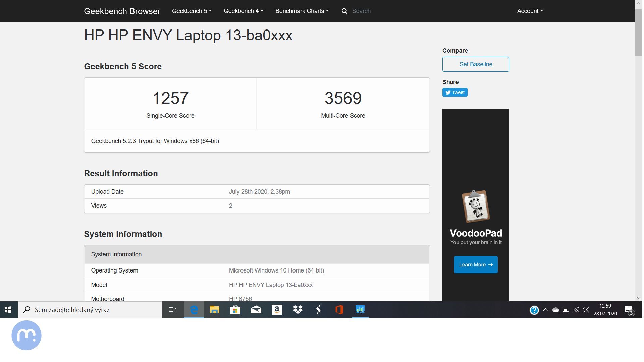The height and width of the screenshot is (362, 644).
Task: Click the search magnifier in the navigation bar
Action: pyautogui.click(x=344, y=11)
